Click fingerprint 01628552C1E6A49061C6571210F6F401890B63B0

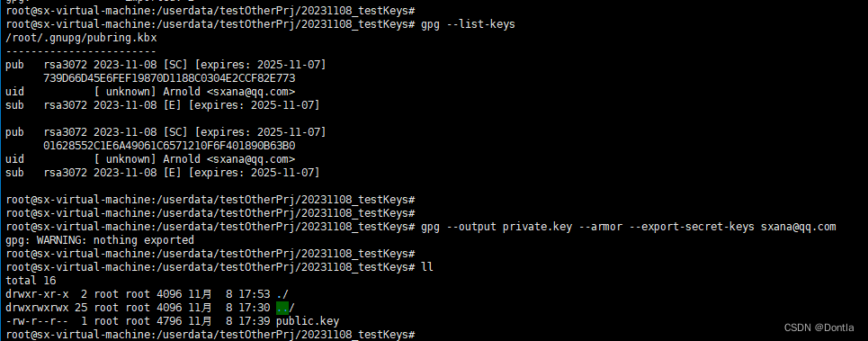point(169,146)
